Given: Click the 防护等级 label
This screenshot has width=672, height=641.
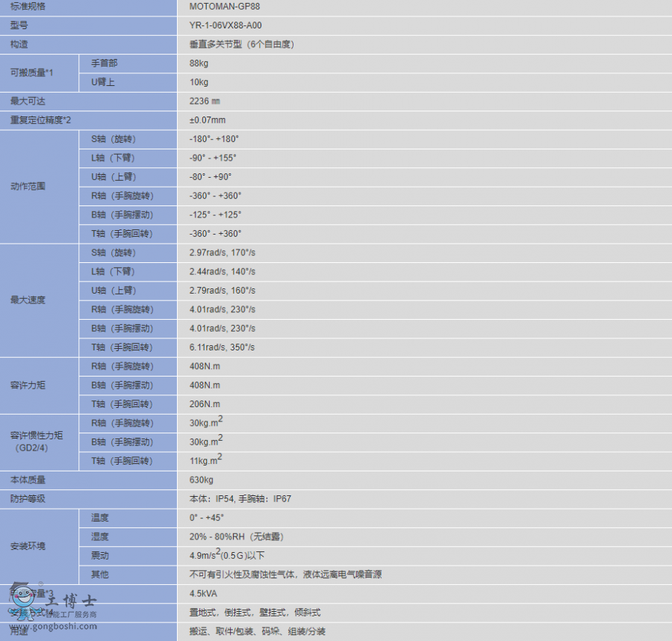Looking at the screenshot, I should click(28, 498).
